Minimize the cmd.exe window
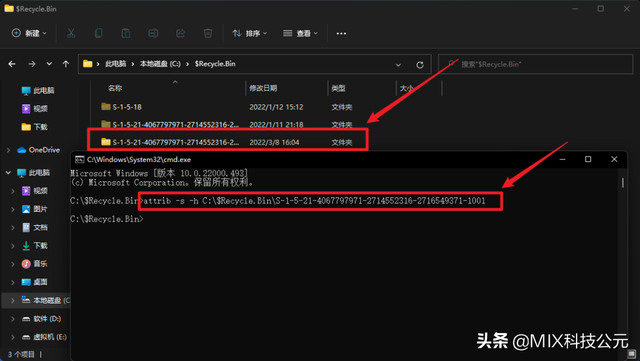Viewport: 640px width, 361px height. pyautogui.click(x=562, y=159)
